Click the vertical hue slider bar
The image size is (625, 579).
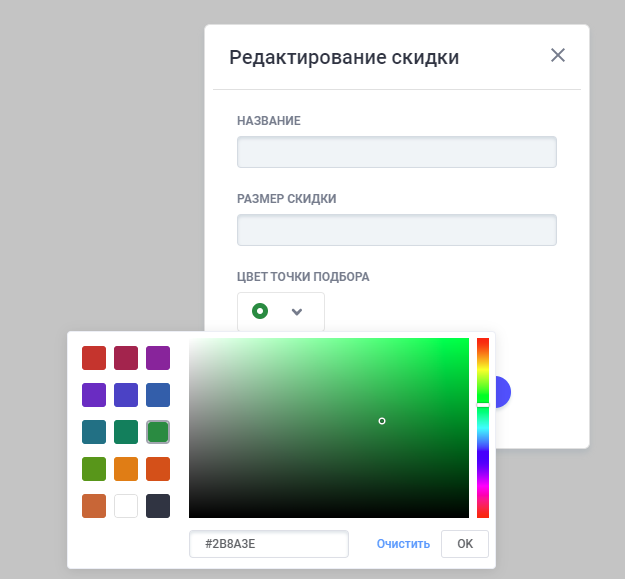483,450
